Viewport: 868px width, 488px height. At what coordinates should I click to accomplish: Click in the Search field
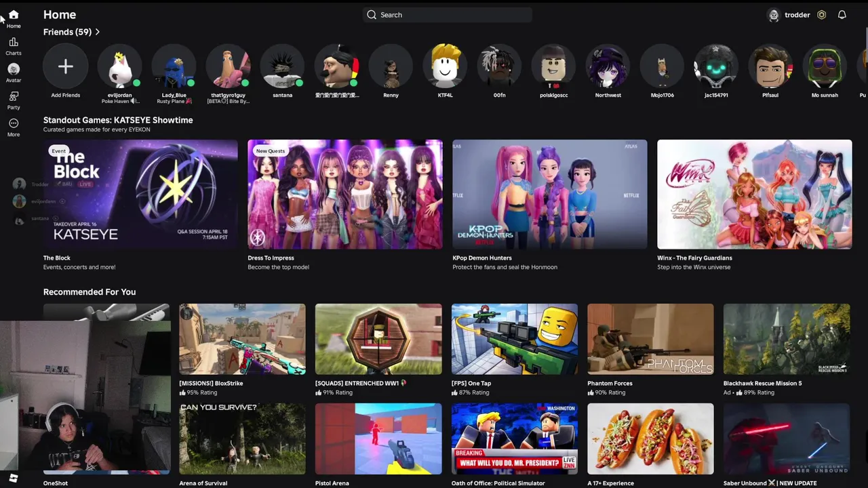point(448,15)
